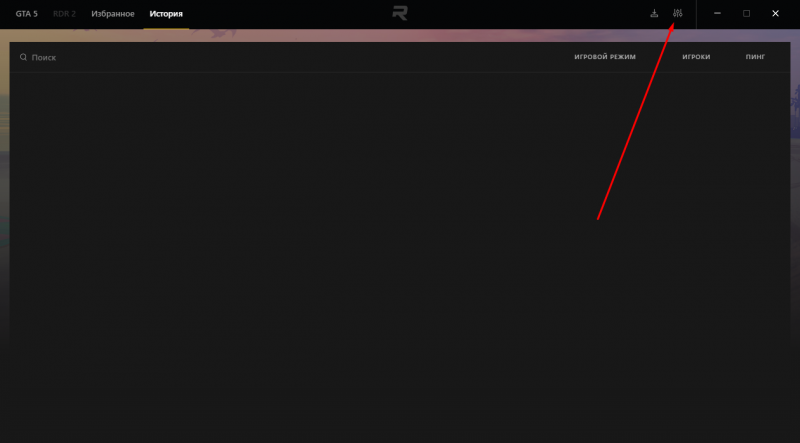
Task: Maximize the launcher window
Action: click(746, 14)
